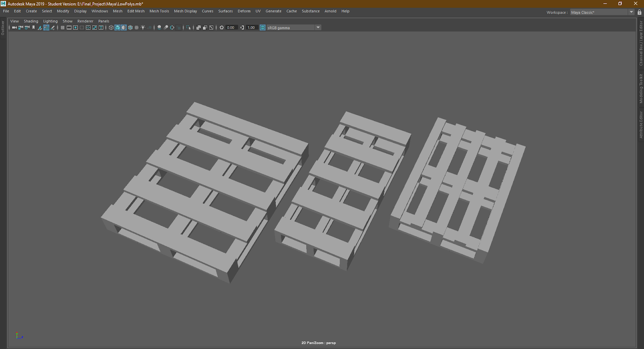Toggle the color management sRGB icon

pos(262,28)
